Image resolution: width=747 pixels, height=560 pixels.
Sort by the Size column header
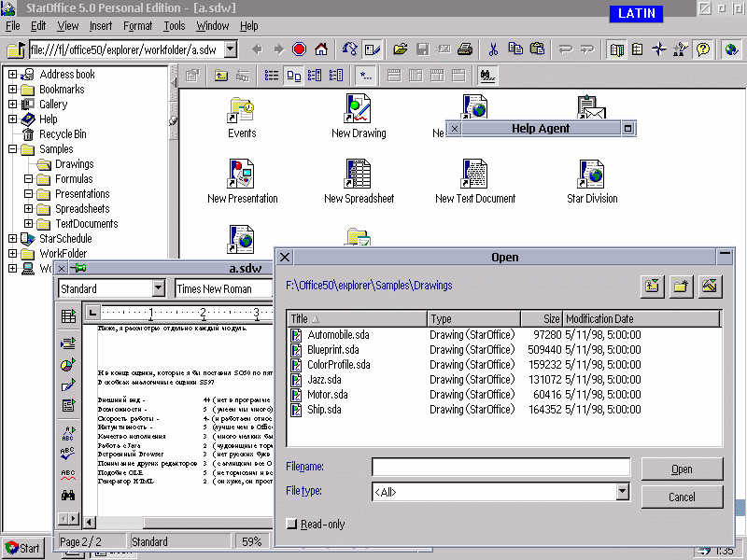pos(542,318)
